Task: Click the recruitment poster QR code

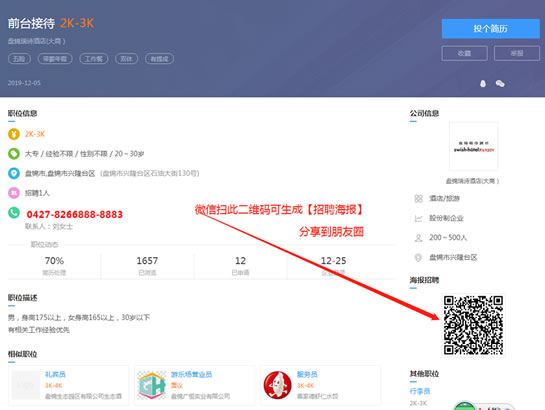Action: [473, 325]
